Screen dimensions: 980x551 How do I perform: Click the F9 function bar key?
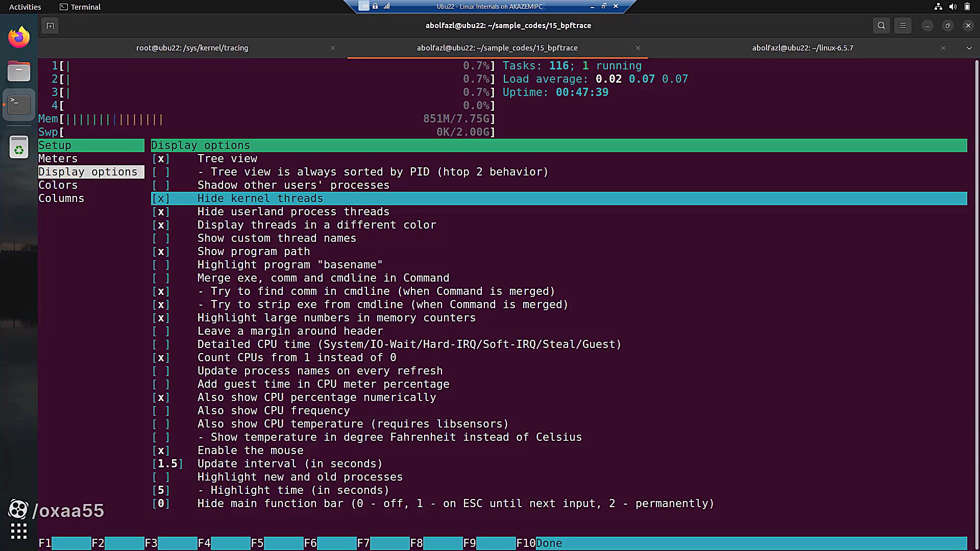489,543
